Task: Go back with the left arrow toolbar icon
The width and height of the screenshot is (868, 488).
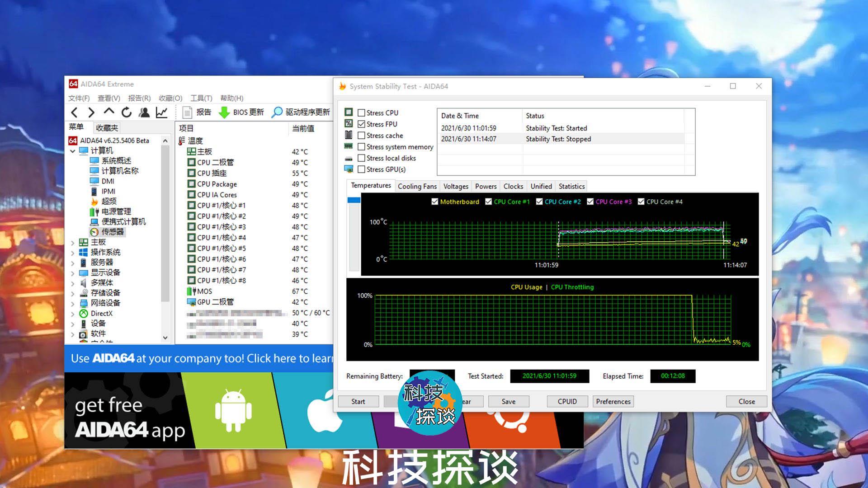Action: 75,113
